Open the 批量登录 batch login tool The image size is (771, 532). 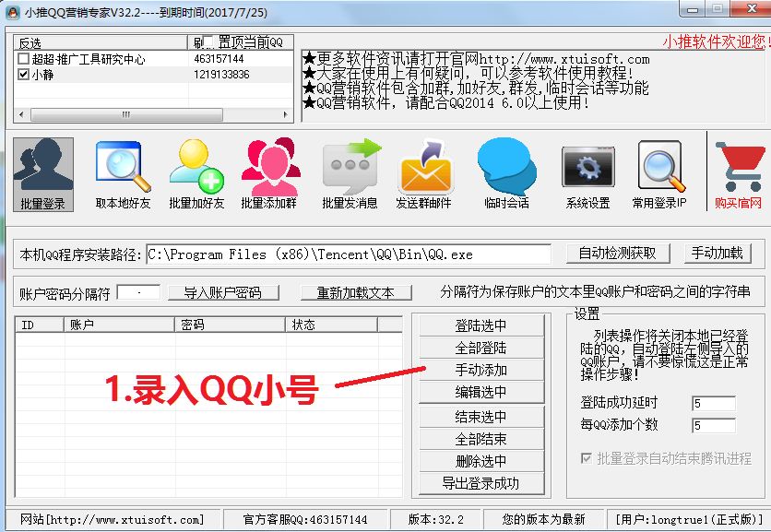[43, 174]
